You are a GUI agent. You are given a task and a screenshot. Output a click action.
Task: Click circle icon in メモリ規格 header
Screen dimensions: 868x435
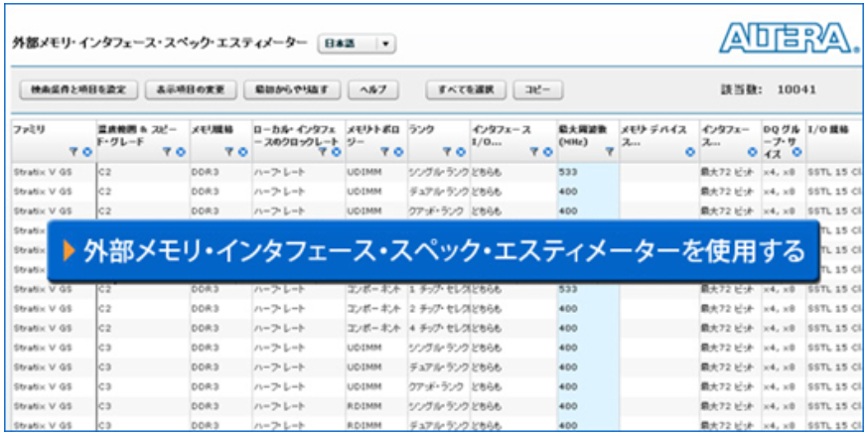[242, 151]
